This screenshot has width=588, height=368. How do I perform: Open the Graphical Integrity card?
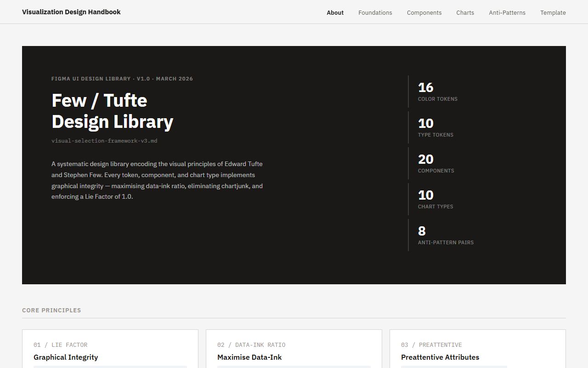point(110,349)
